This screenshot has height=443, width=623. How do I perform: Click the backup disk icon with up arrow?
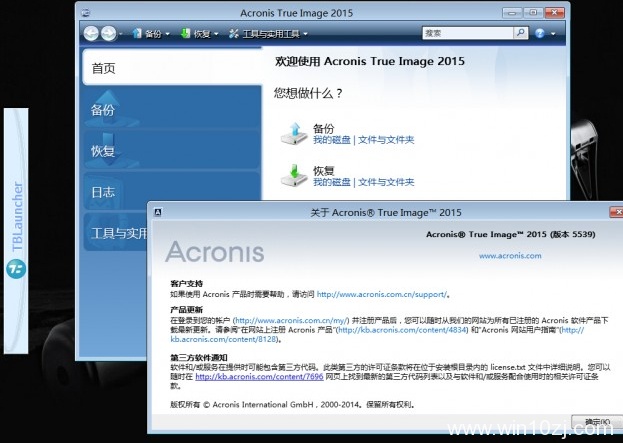pos(294,133)
